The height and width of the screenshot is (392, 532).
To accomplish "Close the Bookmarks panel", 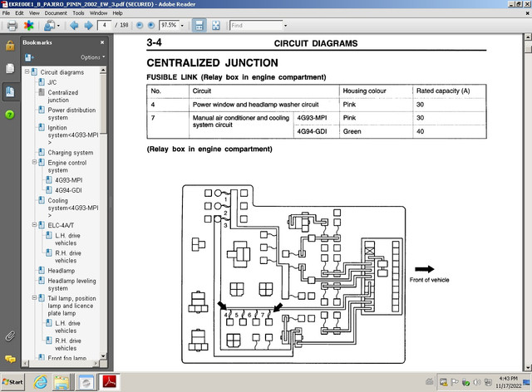I will pos(102,42).
